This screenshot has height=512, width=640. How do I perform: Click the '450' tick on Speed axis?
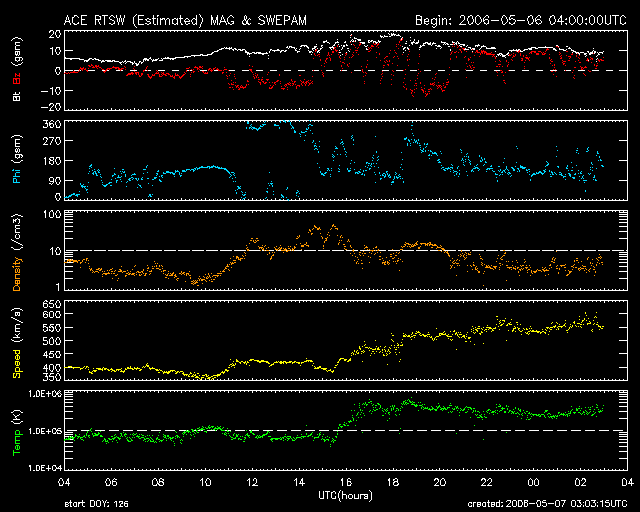pyautogui.click(x=52, y=354)
